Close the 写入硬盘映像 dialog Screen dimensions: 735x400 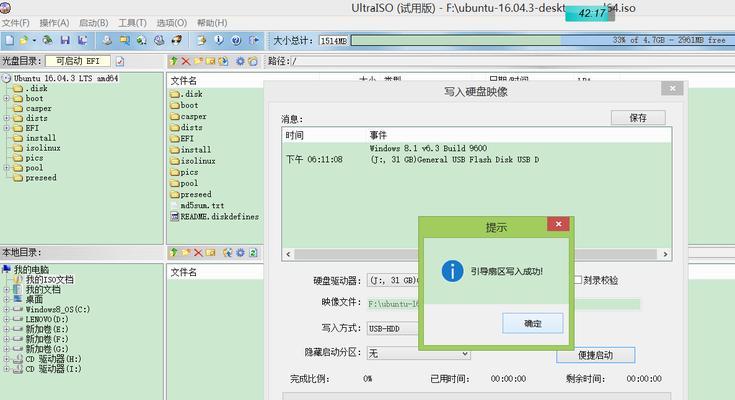(x=672, y=88)
